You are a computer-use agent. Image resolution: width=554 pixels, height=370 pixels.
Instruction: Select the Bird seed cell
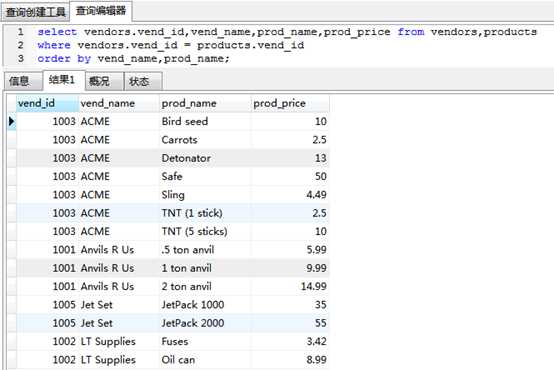[x=205, y=121]
